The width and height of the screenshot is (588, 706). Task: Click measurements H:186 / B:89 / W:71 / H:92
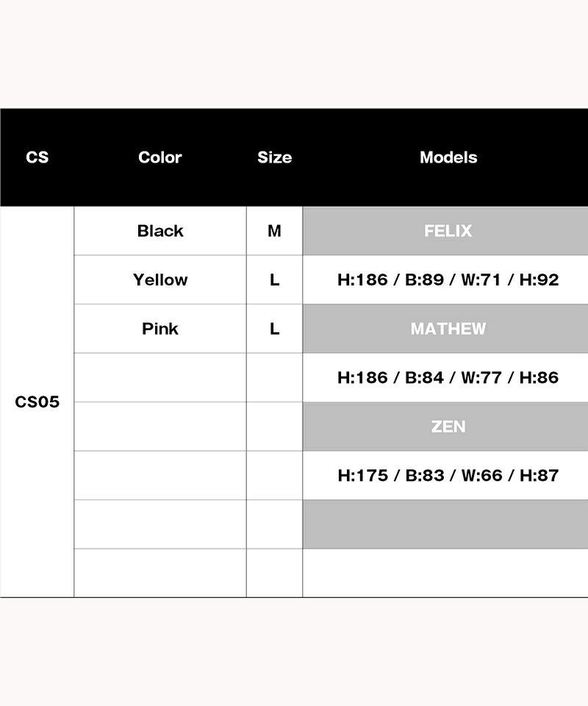coord(448,279)
